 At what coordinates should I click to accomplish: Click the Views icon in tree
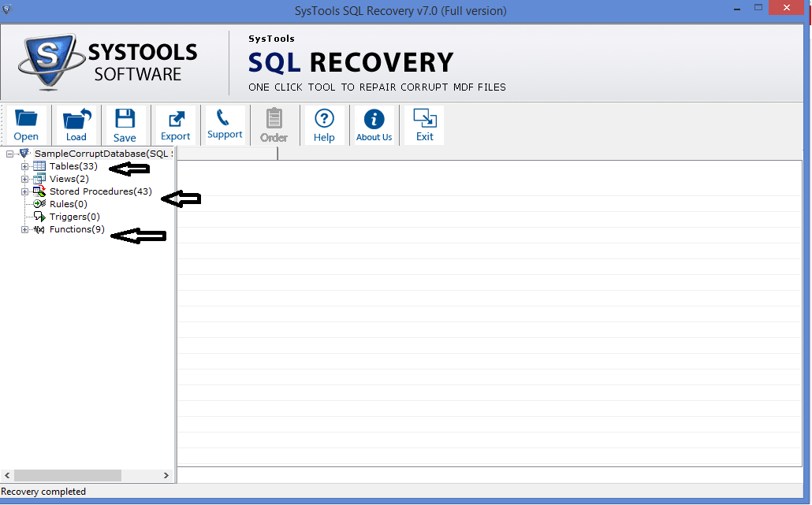tap(39, 179)
